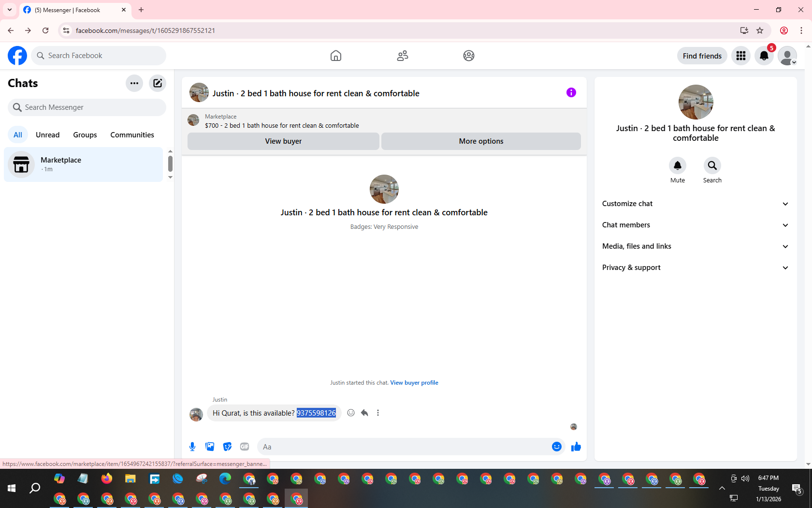The height and width of the screenshot is (508, 812).
Task: Record a voice clip with microphone icon
Action: [192, 447]
